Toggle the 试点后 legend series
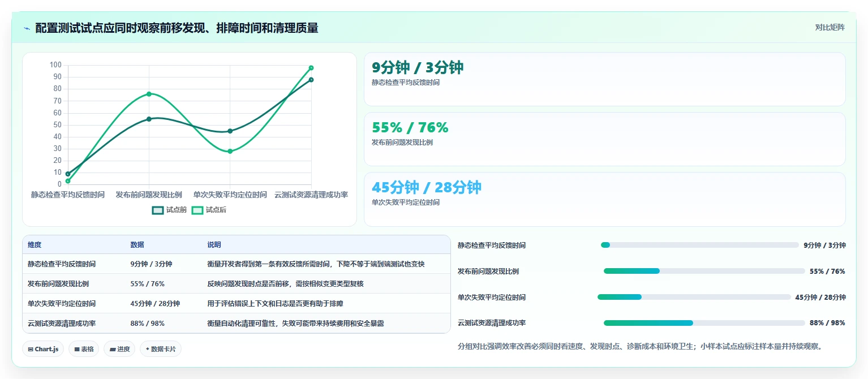Image resolution: width=868 pixels, height=379 pixels. coord(209,210)
